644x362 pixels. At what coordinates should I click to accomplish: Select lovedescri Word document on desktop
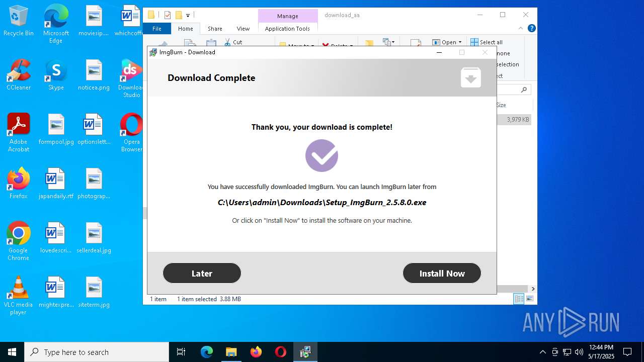click(x=56, y=238)
